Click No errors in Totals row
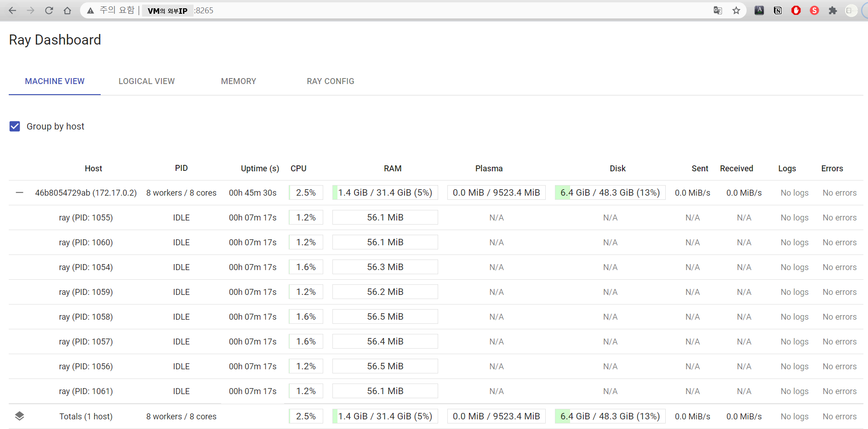This screenshot has height=429, width=868. tap(839, 417)
